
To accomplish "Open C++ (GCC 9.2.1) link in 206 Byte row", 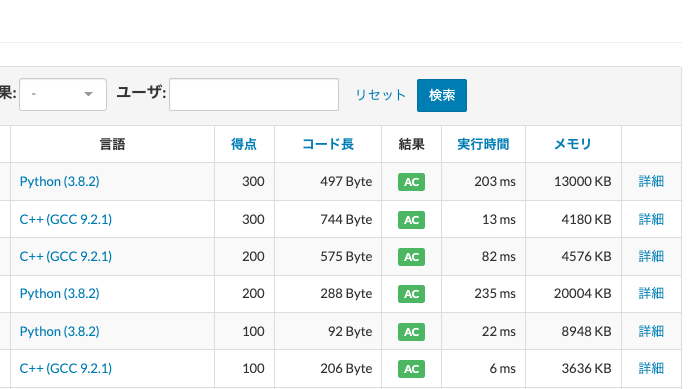I will coord(66,368).
